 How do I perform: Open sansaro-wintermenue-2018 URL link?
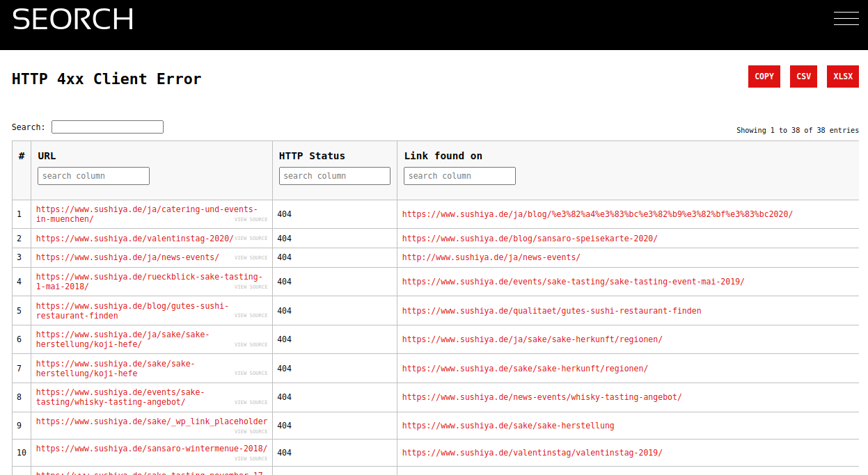tap(152, 449)
